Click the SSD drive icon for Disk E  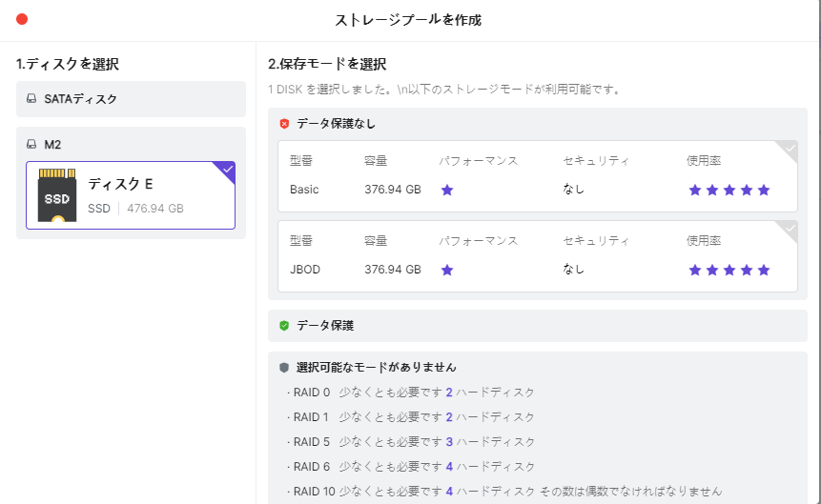click(57, 195)
